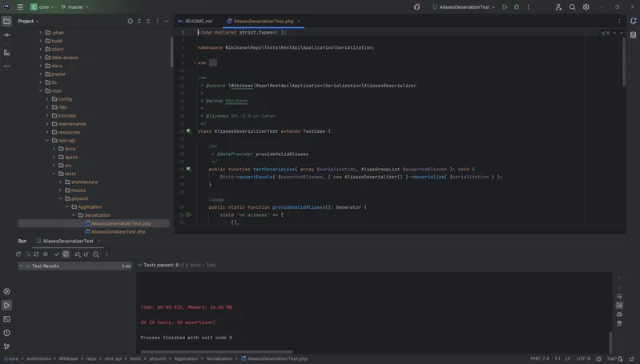This screenshot has width=640, height=364.
Task: Collapse the Test Results node
Action: click(21, 266)
